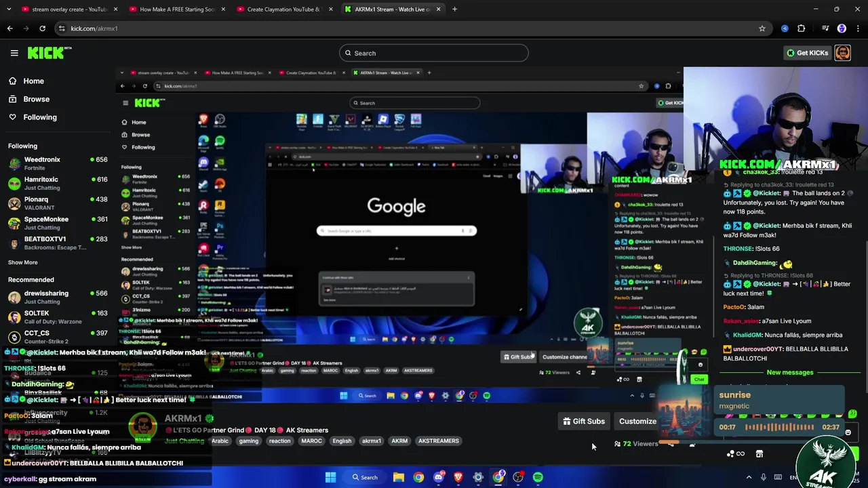Open File Explorer from taskbar

[x=399, y=477]
